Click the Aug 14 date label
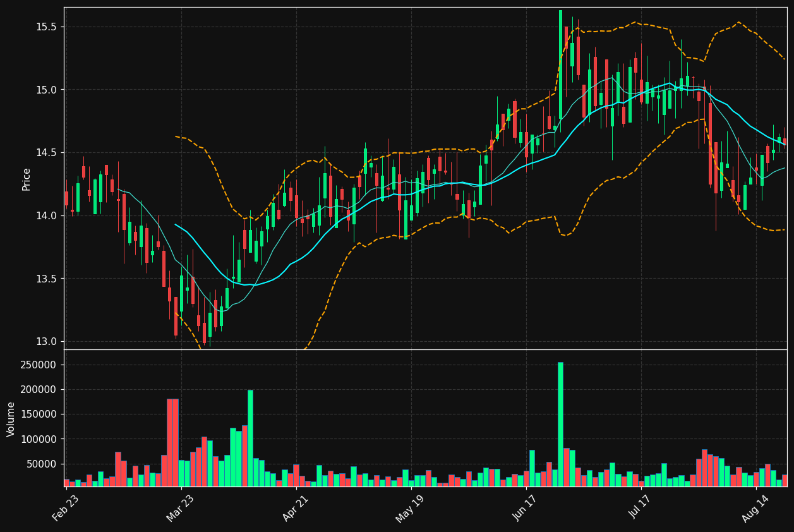 [756, 507]
